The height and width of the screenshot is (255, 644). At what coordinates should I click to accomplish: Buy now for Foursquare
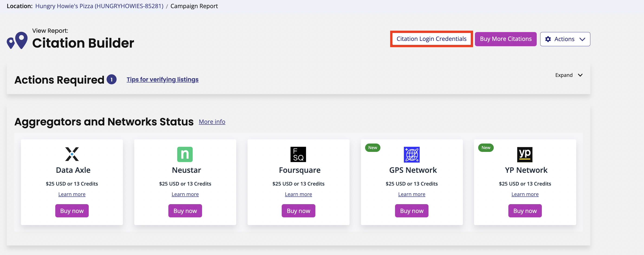tap(298, 211)
